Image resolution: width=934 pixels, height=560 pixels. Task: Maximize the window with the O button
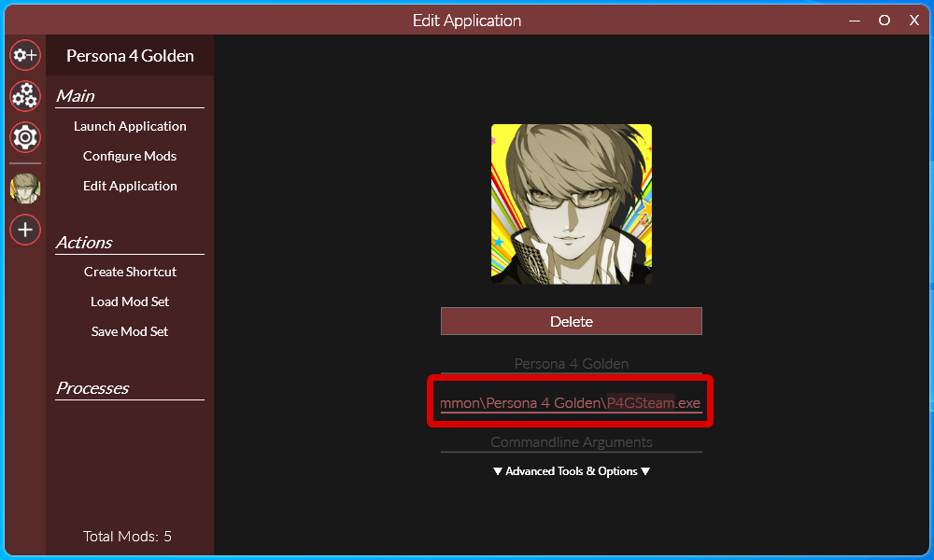point(884,21)
